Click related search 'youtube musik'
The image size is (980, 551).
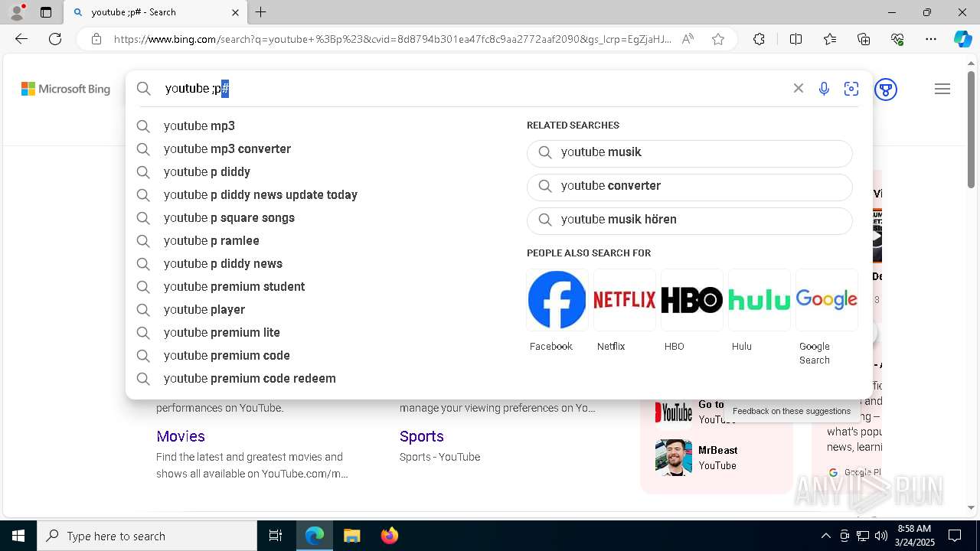coord(689,152)
